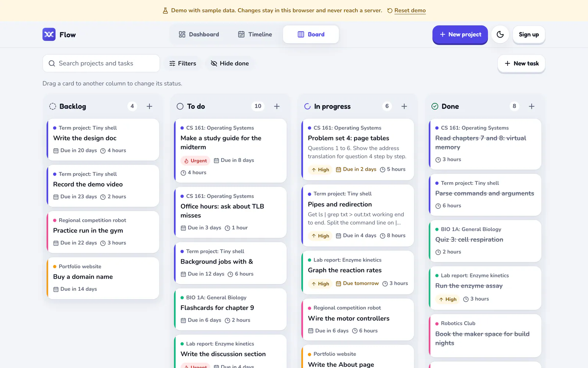Open the Wire the motor controllers card
This screenshot has height=368, width=588.
358,319
